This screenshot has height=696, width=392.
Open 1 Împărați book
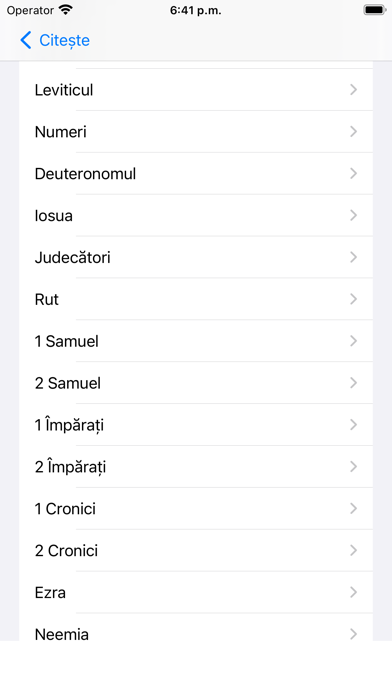[196, 425]
